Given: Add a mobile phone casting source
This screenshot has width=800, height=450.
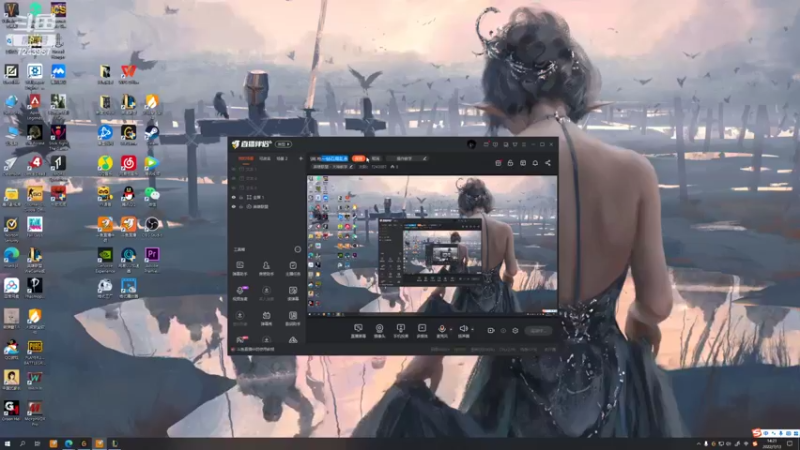Looking at the screenshot, I should pos(401,331).
